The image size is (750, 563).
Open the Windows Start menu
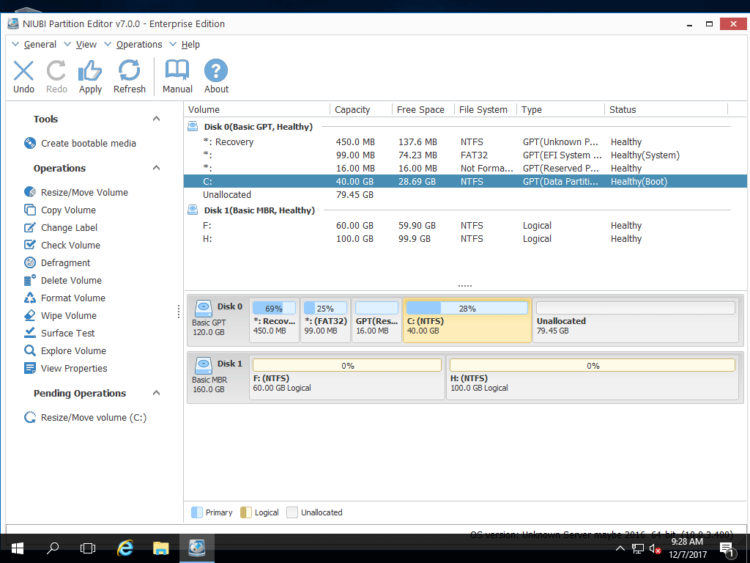point(17,548)
